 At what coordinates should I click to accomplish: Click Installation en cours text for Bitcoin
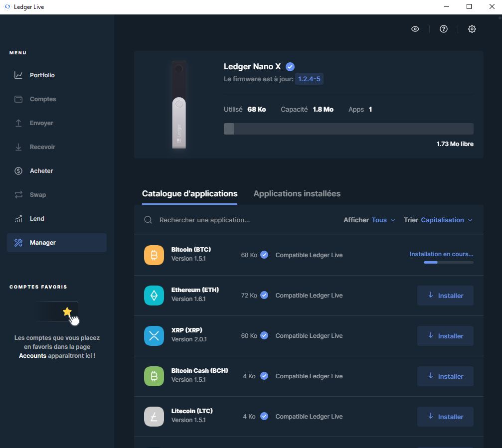[442, 254]
